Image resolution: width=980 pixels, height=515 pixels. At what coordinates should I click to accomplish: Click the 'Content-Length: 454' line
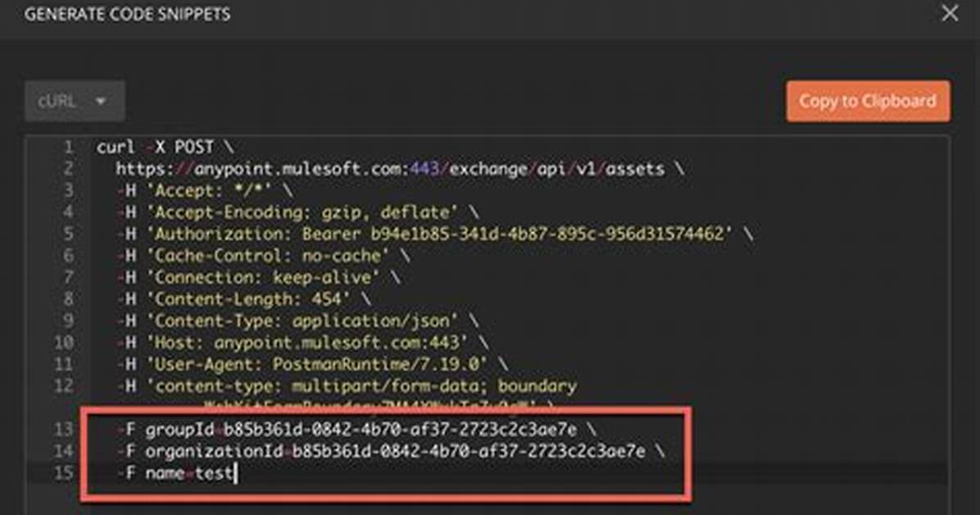[243, 299]
